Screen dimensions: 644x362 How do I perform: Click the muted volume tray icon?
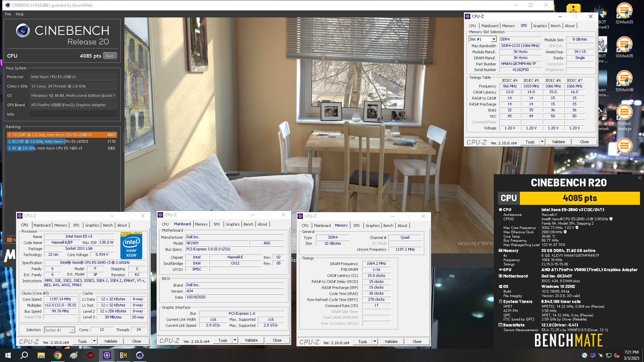tap(616, 356)
